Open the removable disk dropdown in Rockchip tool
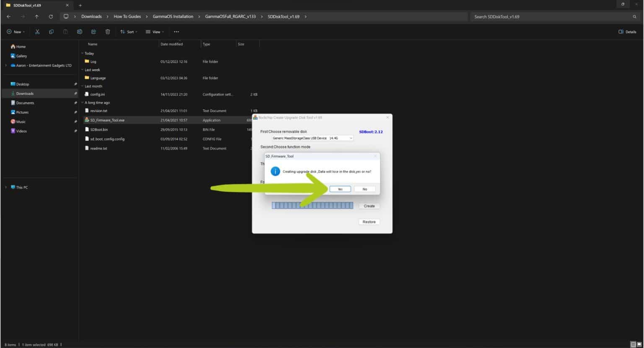 pyautogui.click(x=351, y=138)
